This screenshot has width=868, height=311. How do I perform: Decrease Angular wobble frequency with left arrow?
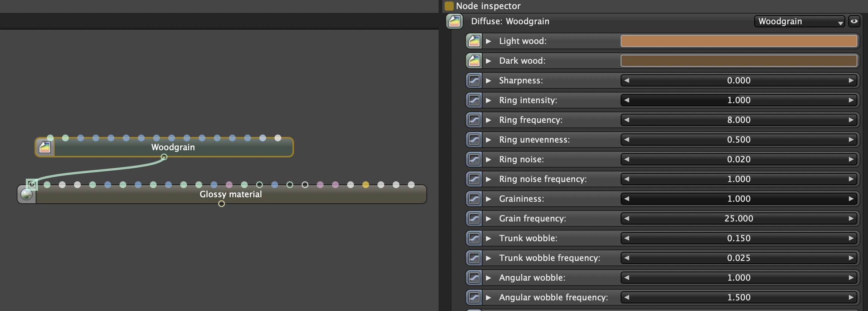(627, 297)
